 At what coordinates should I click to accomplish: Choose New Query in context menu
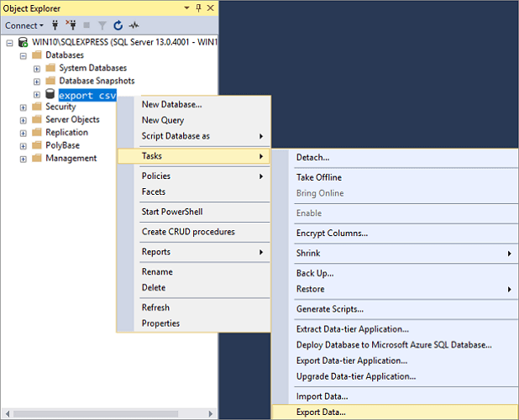(163, 120)
